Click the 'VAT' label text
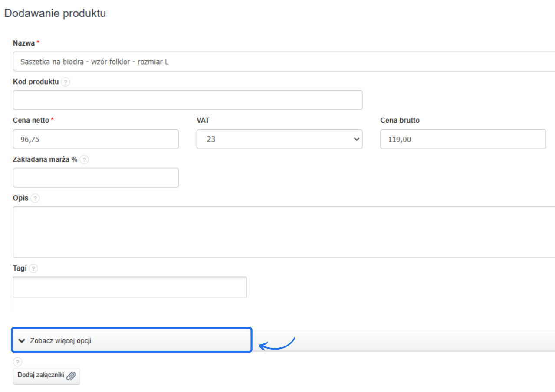This screenshot has width=555, height=392. click(203, 120)
